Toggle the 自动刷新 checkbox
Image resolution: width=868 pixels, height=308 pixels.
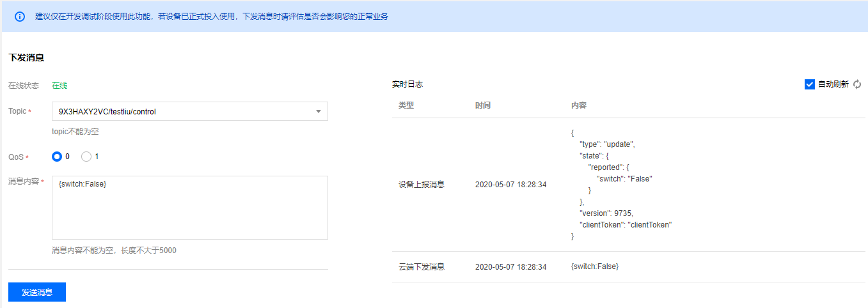810,84
